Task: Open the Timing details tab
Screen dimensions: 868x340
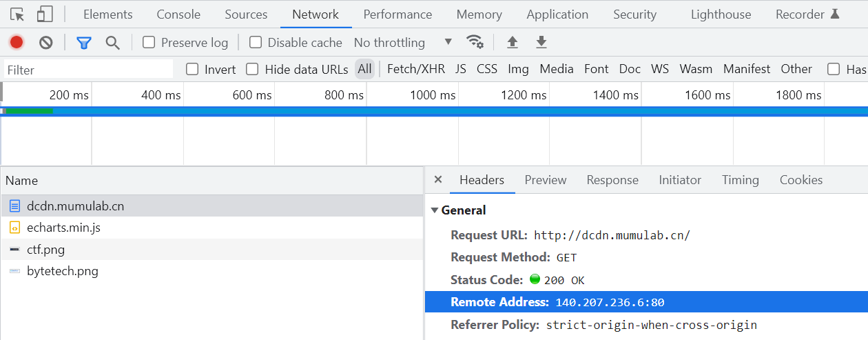Action: 740,180
